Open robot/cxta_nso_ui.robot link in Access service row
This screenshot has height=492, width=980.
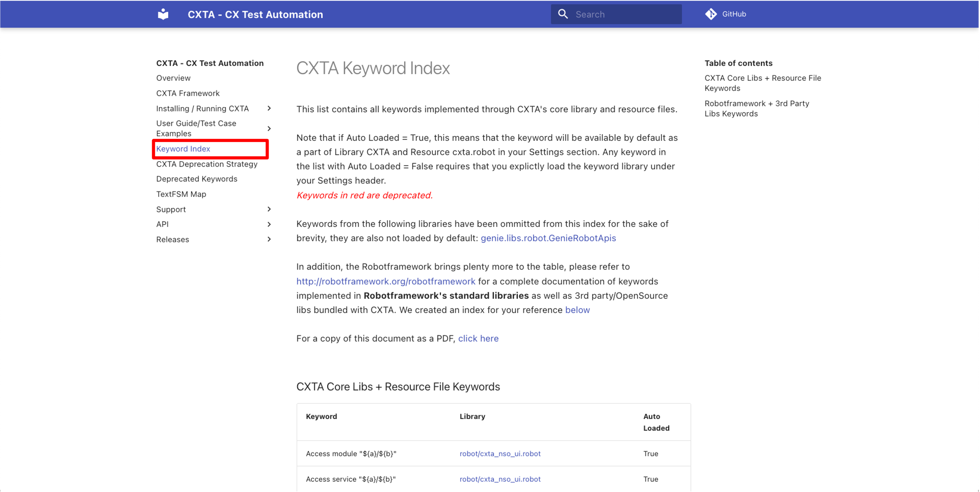[500, 479]
